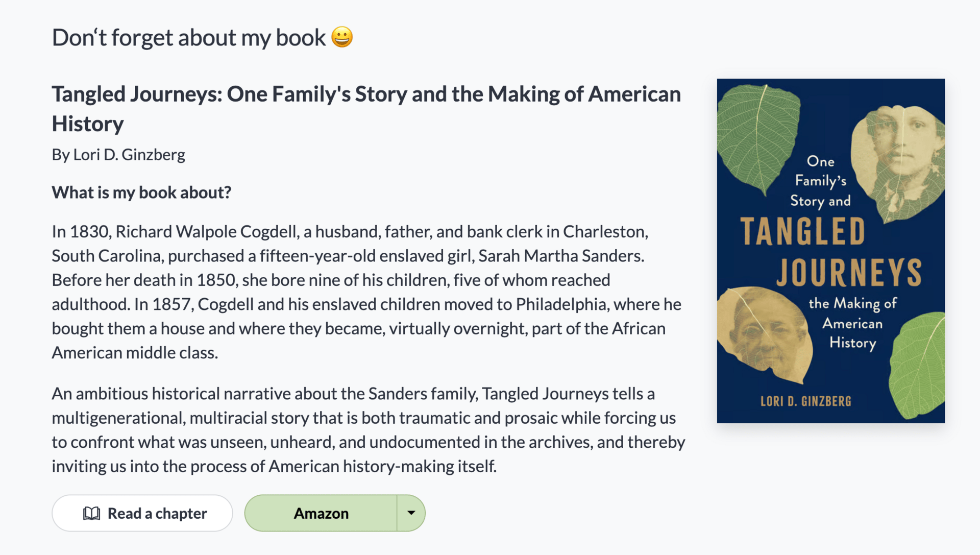Click "What is my book about?" subheading
This screenshot has width=980, height=555.
coord(141,192)
